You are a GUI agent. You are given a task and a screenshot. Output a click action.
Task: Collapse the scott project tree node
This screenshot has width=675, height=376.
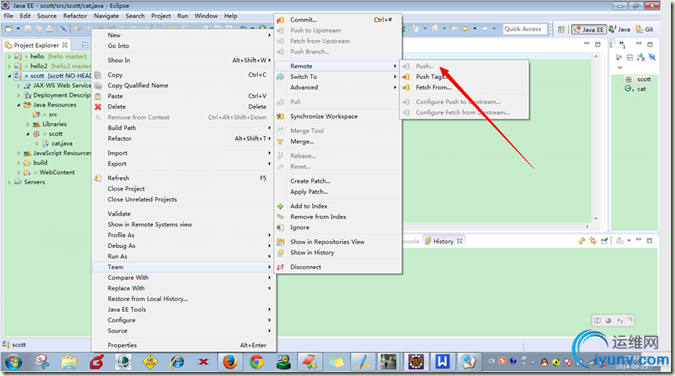(x=9, y=76)
